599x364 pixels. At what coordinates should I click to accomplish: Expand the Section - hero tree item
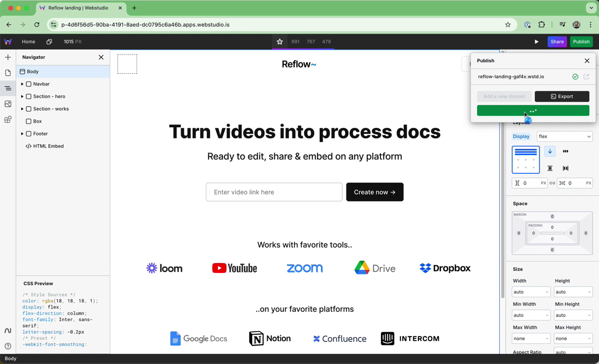22,96
